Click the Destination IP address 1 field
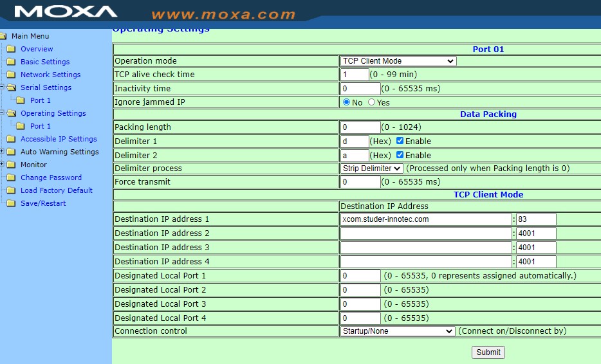Image resolution: width=601 pixels, height=364 pixels. (425, 219)
